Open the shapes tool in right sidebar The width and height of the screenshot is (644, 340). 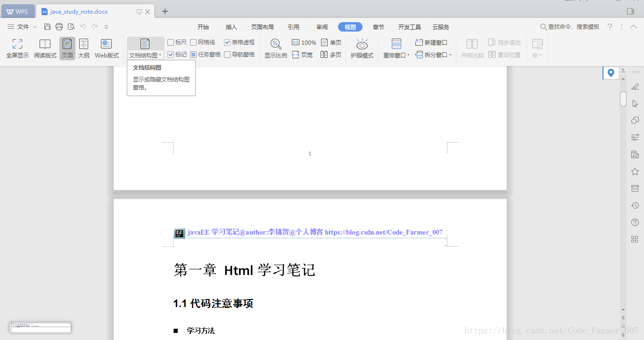[635, 120]
